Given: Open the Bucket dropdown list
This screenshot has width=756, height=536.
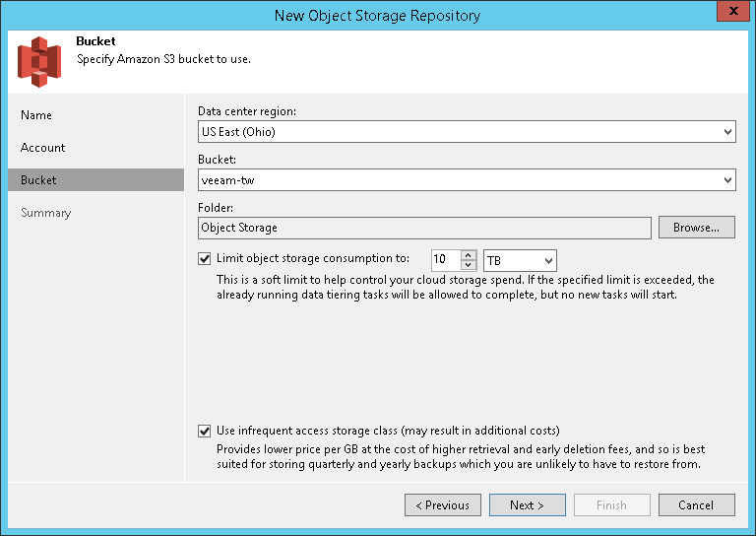Looking at the screenshot, I should tap(727, 179).
